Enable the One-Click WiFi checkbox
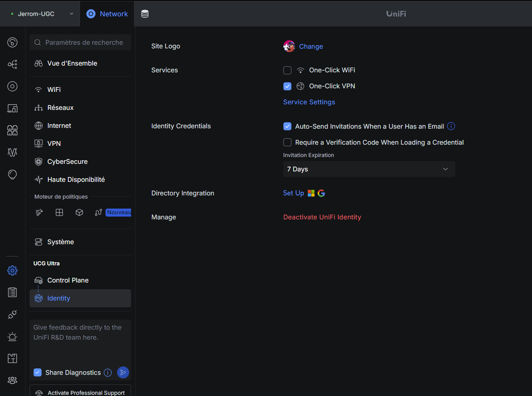The width and height of the screenshot is (532, 396). point(287,70)
